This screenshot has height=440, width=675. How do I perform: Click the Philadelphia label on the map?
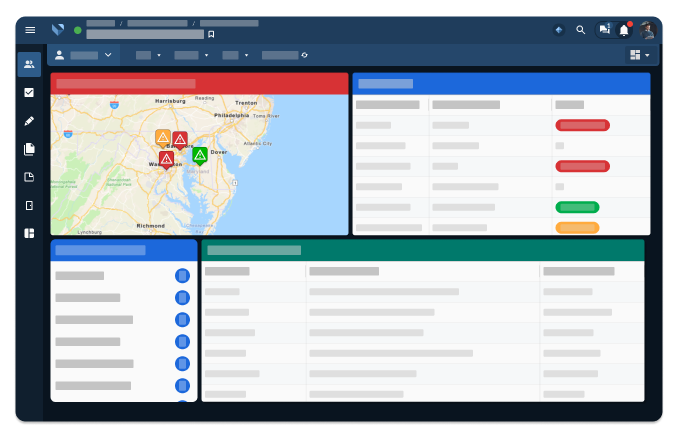(x=232, y=115)
